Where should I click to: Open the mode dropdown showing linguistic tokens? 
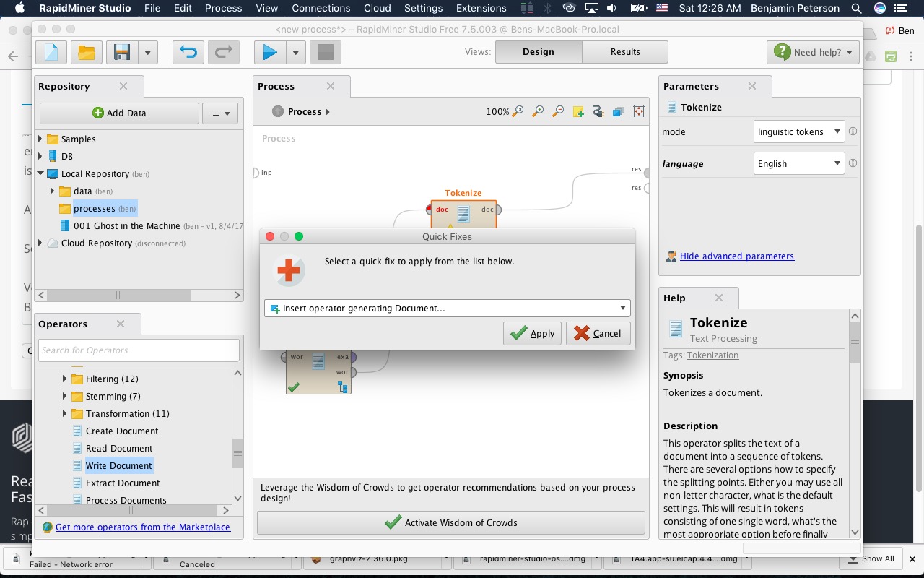tap(798, 131)
